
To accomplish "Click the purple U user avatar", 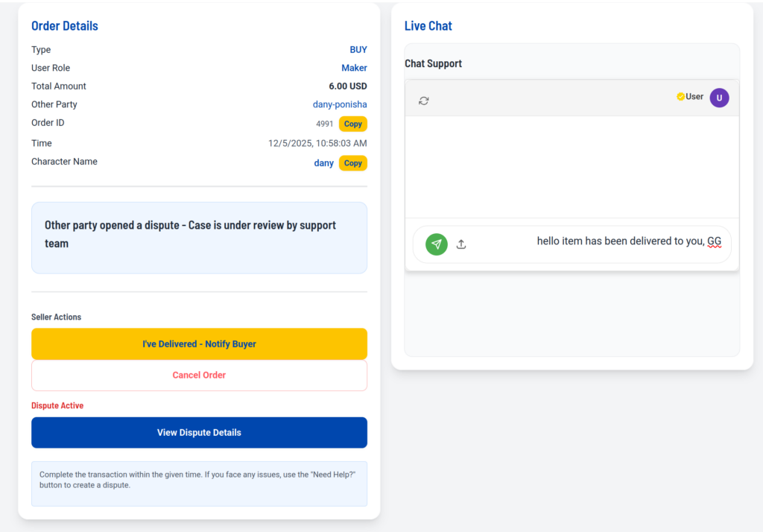I will pos(719,98).
